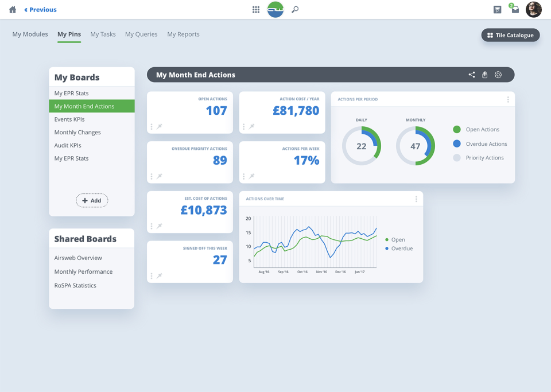Click the Monthly donut chart showing 47
This screenshot has width=551, height=392.
pos(416,146)
